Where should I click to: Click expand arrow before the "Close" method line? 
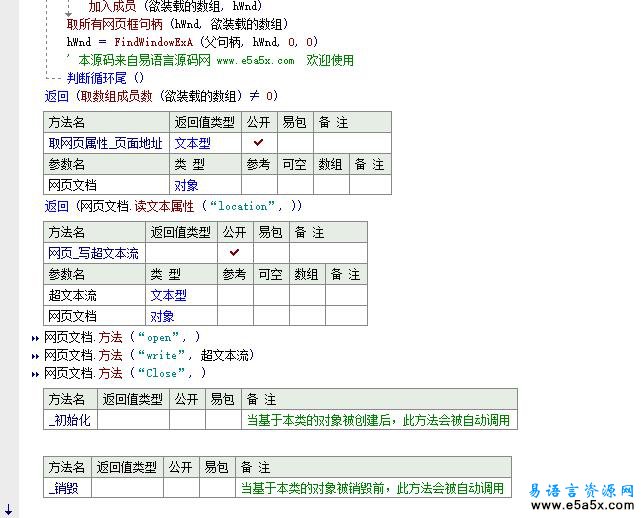(35, 374)
